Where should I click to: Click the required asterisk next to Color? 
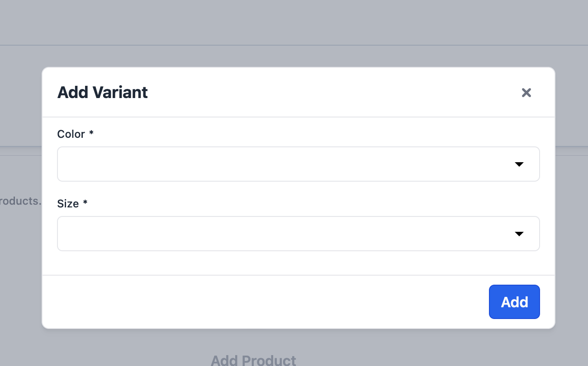click(x=91, y=134)
